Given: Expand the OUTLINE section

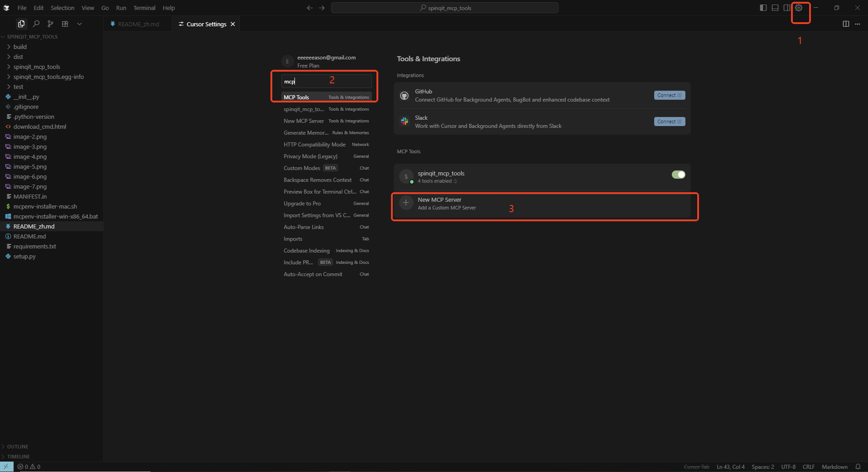Looking at the screenshot, I should (x=18, y=447).
